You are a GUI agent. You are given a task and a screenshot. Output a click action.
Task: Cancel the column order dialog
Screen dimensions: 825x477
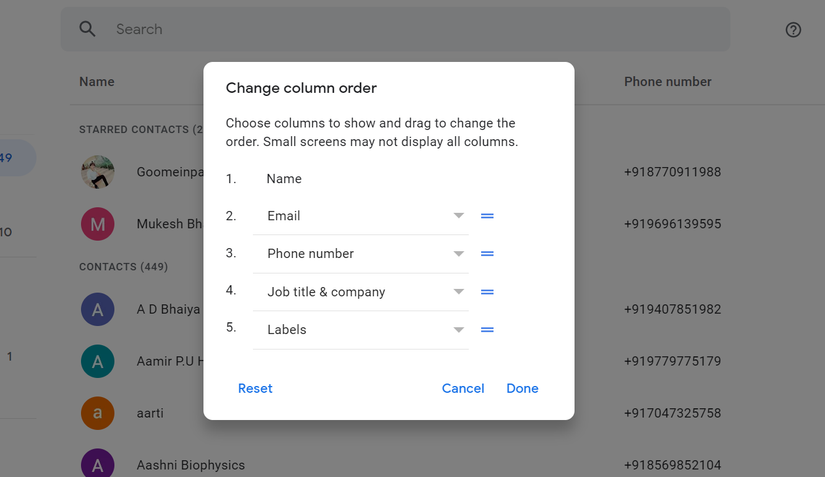pyautogui.click(x=463, y=388)
